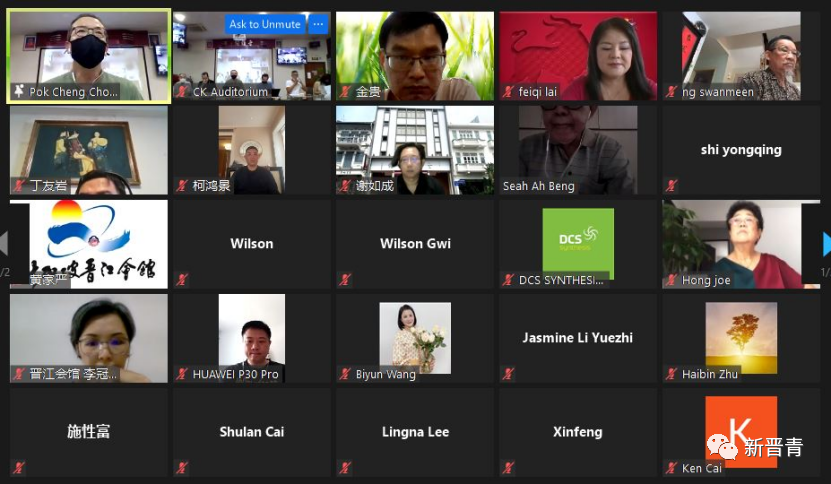The height and width of the screenshot is (484, 831).
Task: Click muted mic icon on Jasmine Li Yuezhi
Action: click(x=508, y=374)
